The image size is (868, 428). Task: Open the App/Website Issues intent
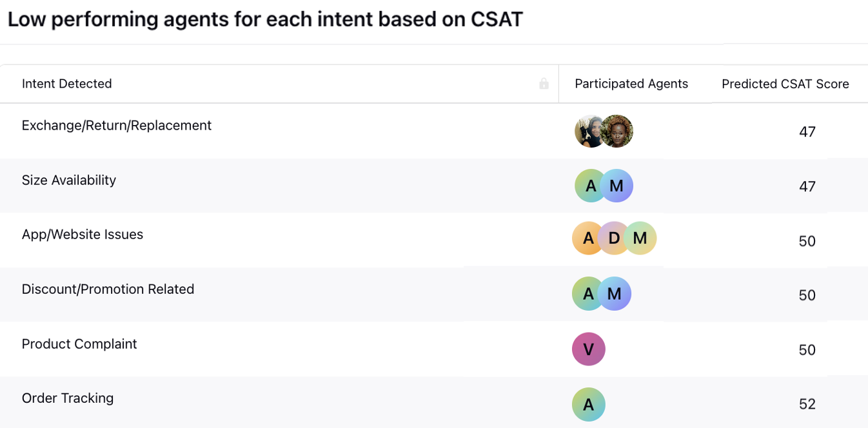tap(83, 235)
